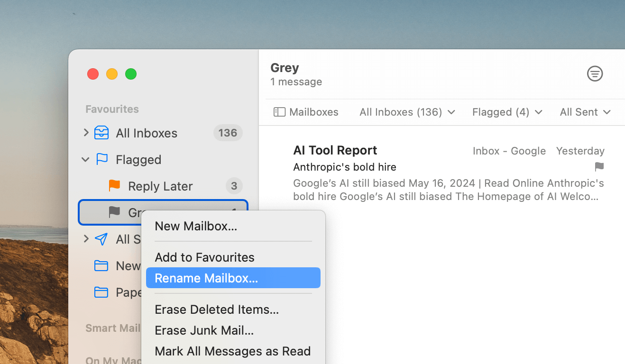The image size is (625, 364).
Task: Collapse the Flagged mailbox group
Action: (86, 160)
